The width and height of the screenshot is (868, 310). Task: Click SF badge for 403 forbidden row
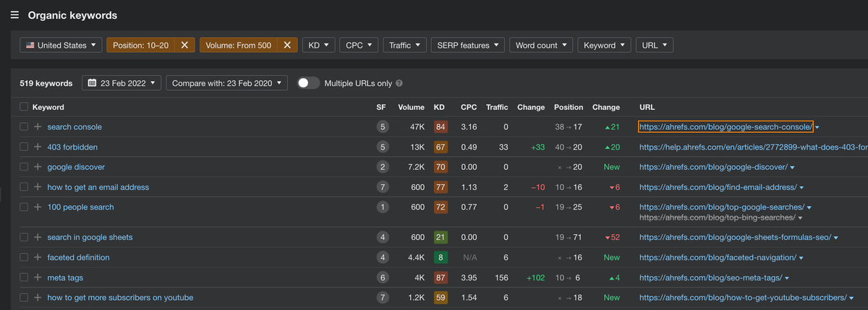click(x=381, y=147)
